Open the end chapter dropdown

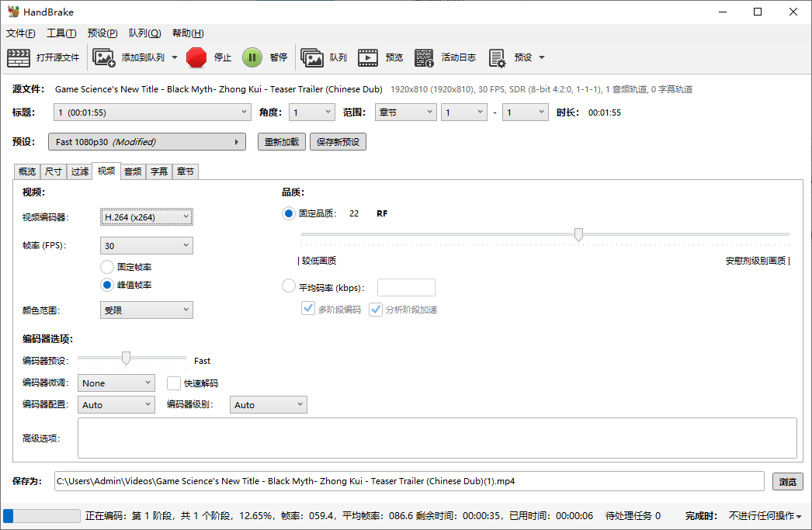point(525,113)
